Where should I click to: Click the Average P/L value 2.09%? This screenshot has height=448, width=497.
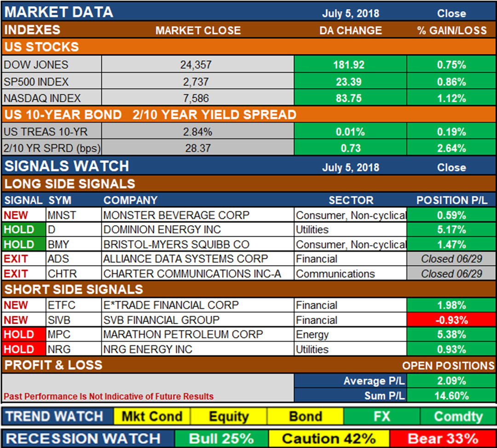[452, 380]
